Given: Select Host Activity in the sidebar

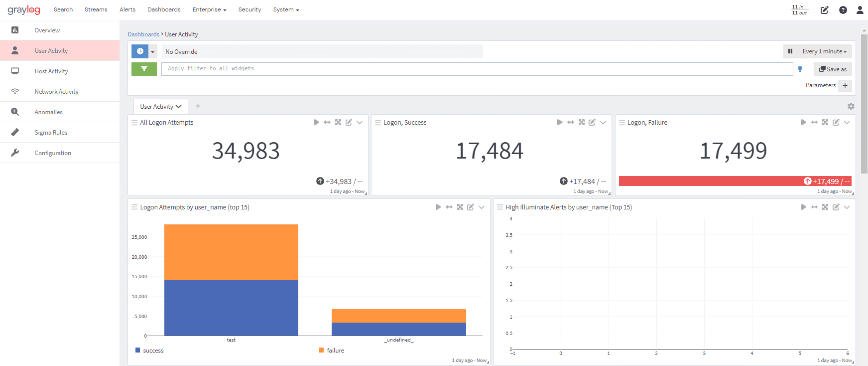Looking at the screenshot, I should (51, 71).
